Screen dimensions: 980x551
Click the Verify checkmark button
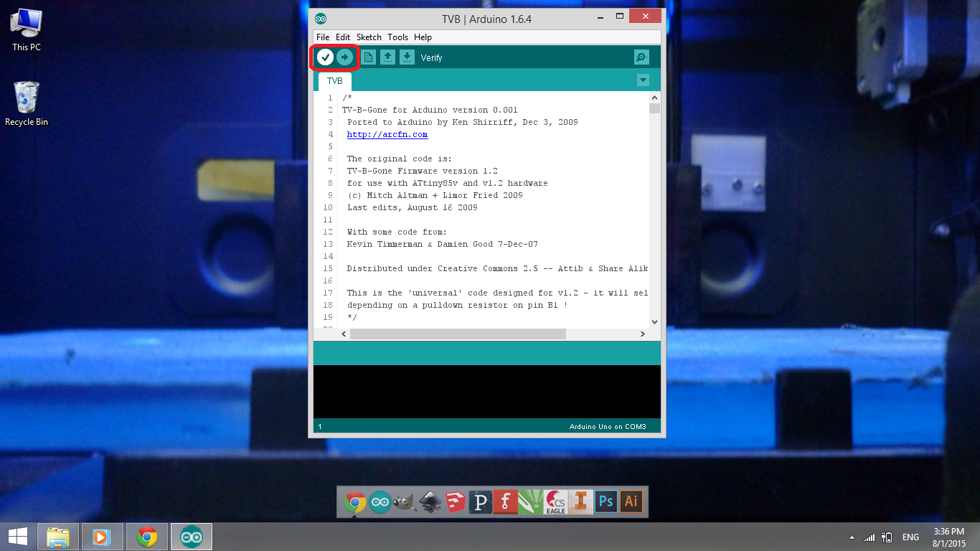(x=325, y=57)
